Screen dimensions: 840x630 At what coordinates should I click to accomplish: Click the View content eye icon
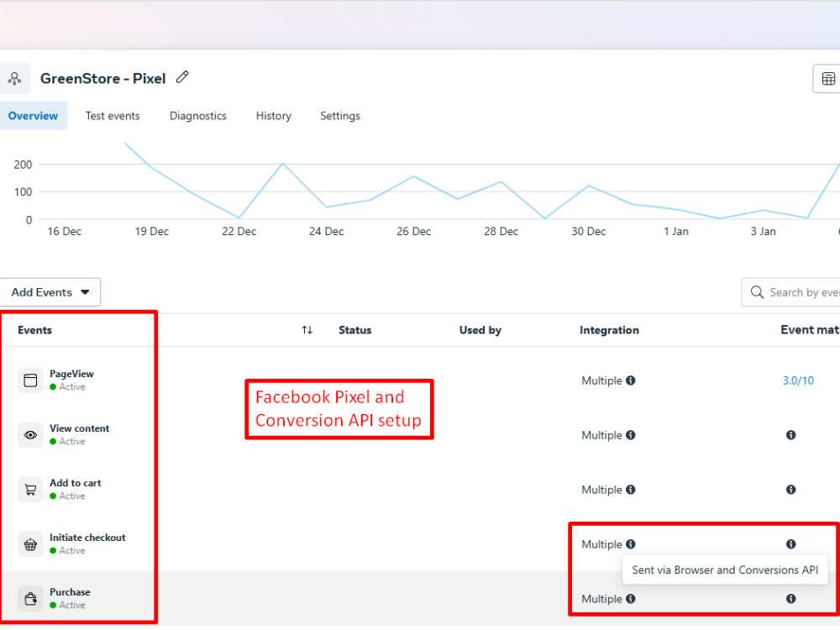pyautogui.click(x=30, y=435)
